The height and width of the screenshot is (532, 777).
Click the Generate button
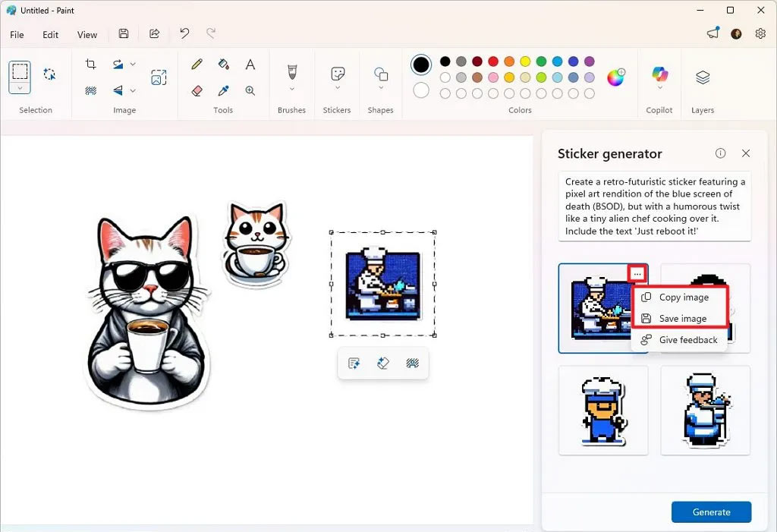pyautogui.click(x=711, y=512)
